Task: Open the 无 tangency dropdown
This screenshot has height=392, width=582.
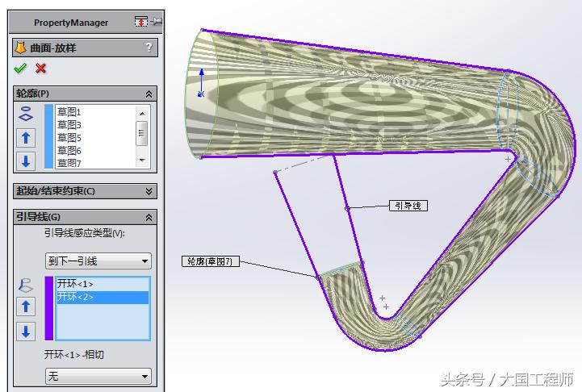Action: click(x=98, y=377)
